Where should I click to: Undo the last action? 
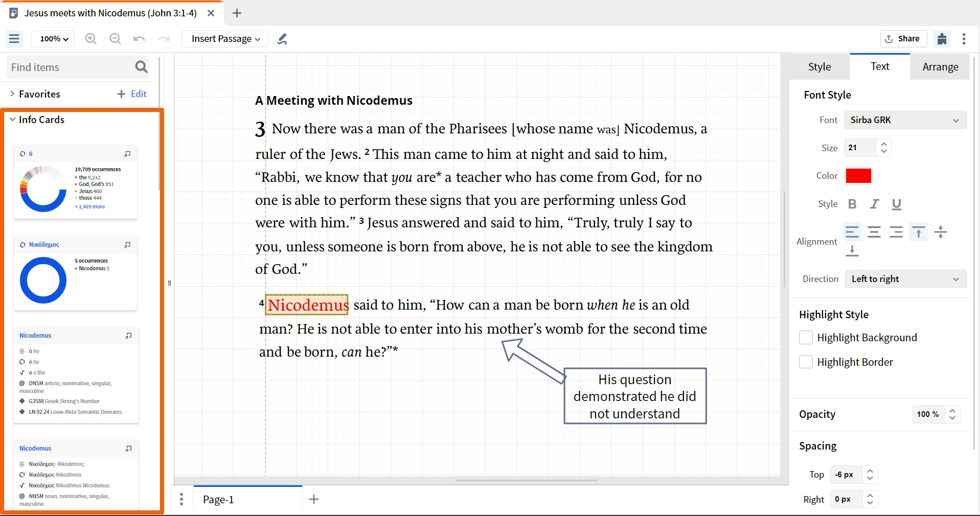139,39
